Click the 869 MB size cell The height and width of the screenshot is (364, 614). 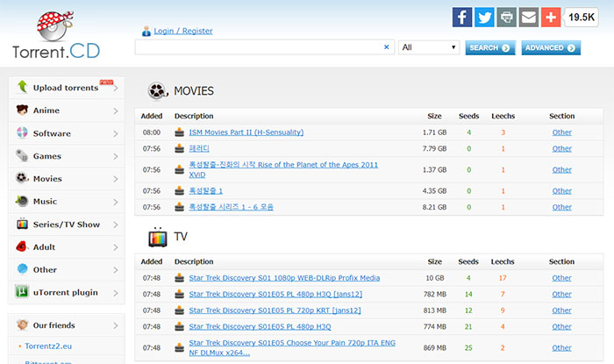(435, 347)
